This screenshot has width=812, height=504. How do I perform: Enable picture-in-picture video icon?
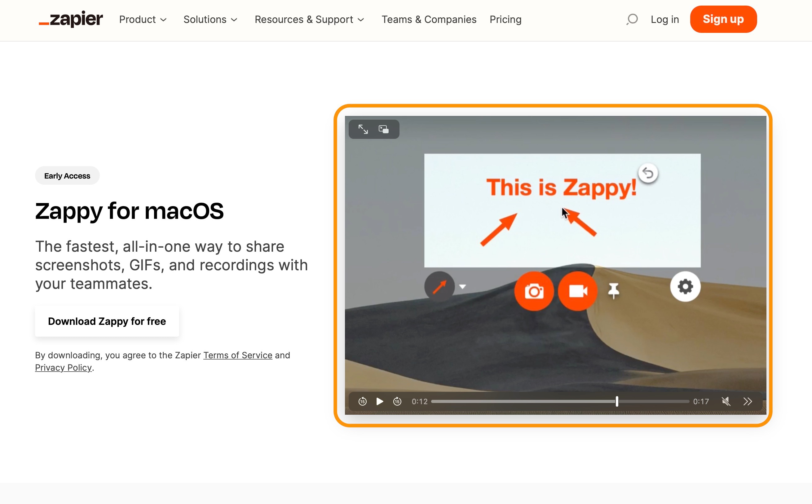tap(383, 129)
